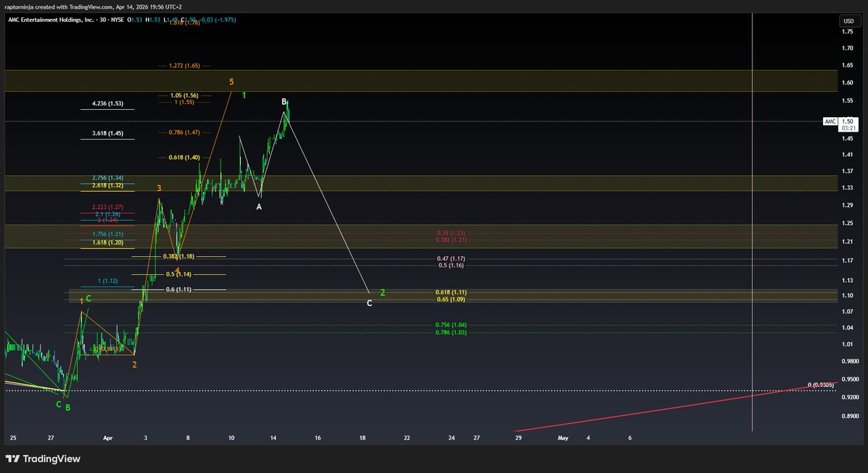
Task: Click the Fib label 4.236 (1.53)
Action: pos(107,103)
